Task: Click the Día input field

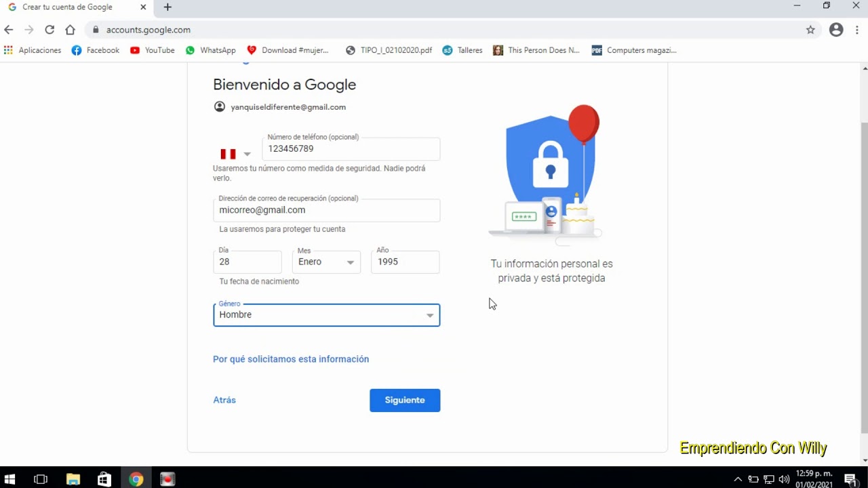Action: click(248, 262)
